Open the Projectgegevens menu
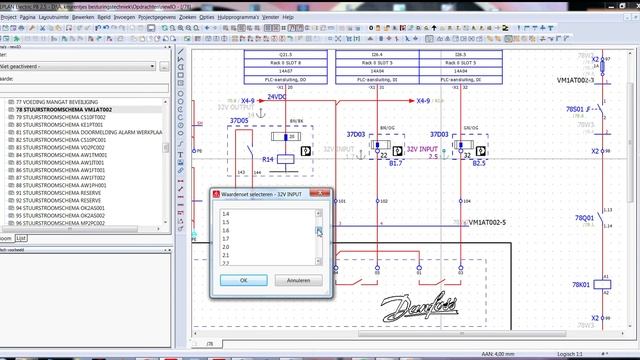 [157, 17]
